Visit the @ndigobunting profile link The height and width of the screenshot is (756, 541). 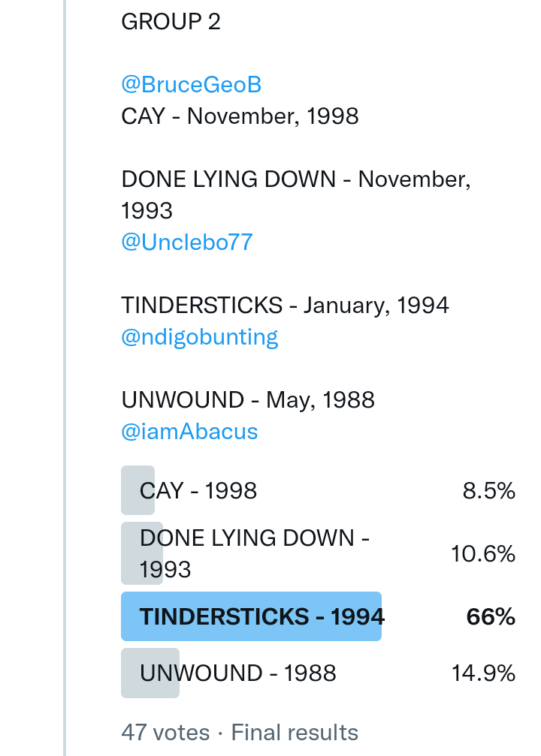[199, 337]
